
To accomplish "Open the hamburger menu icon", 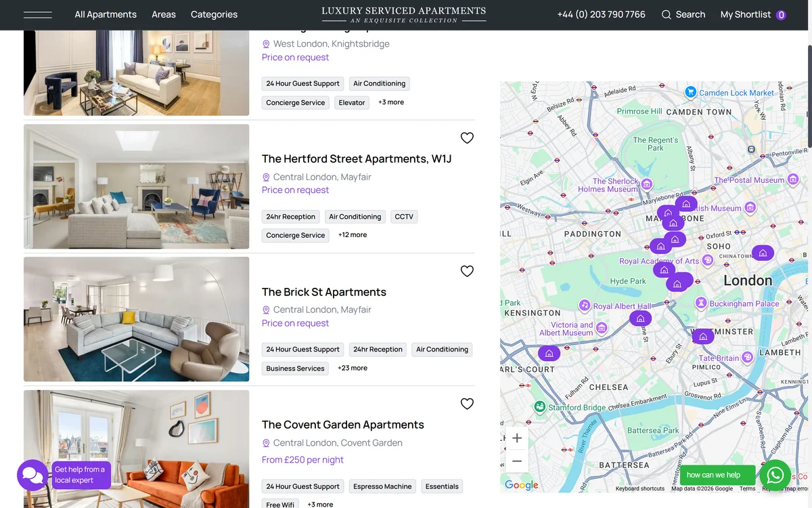I will pos(37,14).
